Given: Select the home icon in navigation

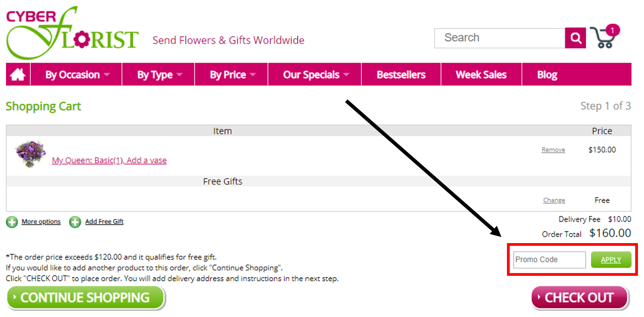Looking at the screenshot, I should pos(18,74).
